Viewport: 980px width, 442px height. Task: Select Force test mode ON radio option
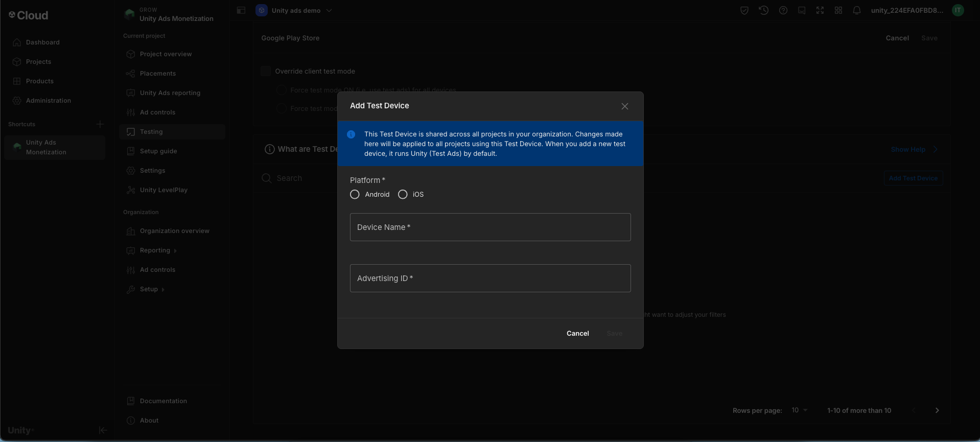tap(281, 90)
